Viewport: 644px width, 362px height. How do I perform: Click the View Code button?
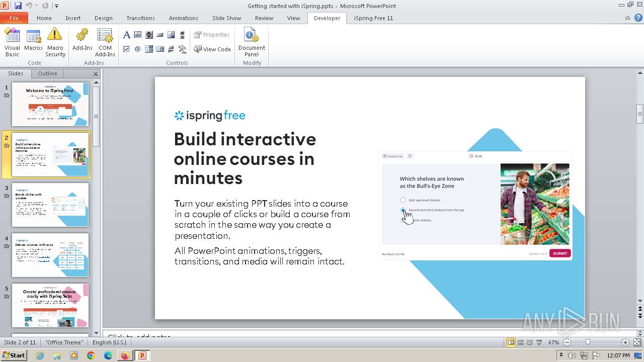click(x=212, y=49)
